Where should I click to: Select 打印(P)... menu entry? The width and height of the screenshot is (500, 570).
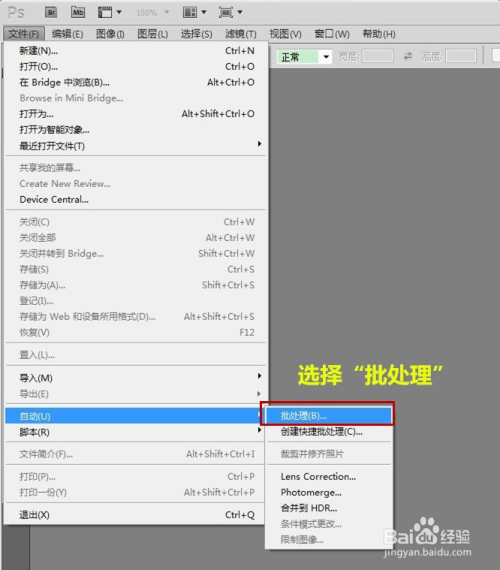[136, 477]
